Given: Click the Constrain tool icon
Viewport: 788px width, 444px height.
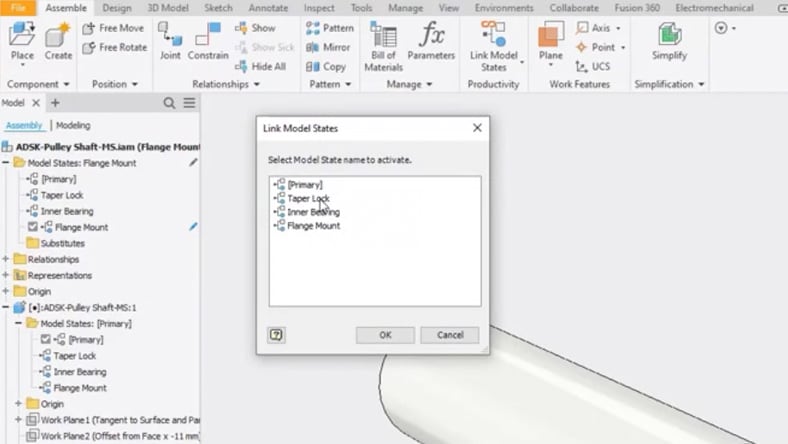Looking at the screenshot, I should (x=208, y=35).
